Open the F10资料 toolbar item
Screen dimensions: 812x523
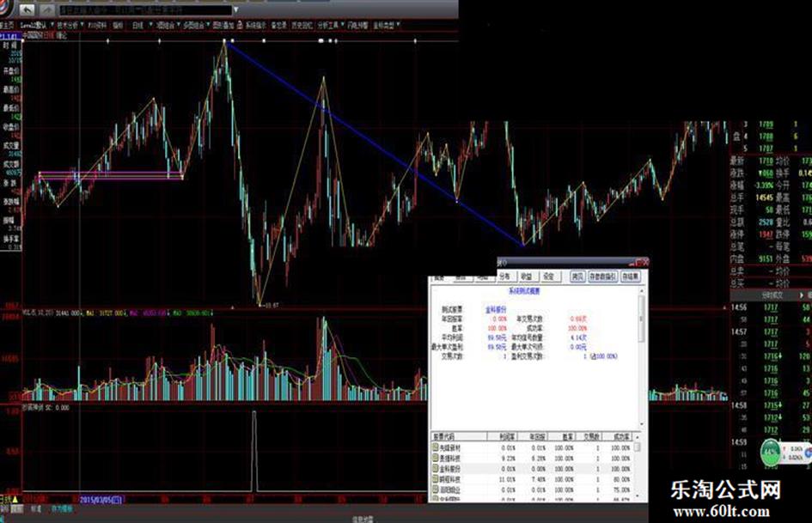tap(97, 25)
